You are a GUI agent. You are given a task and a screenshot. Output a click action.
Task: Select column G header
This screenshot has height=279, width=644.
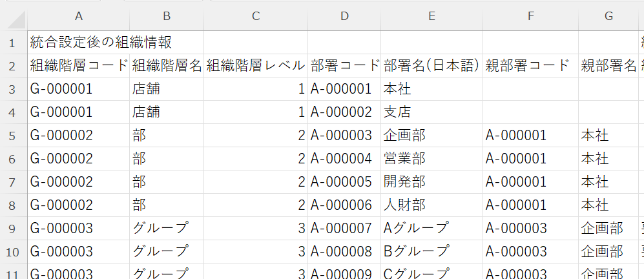coord(608,16)
